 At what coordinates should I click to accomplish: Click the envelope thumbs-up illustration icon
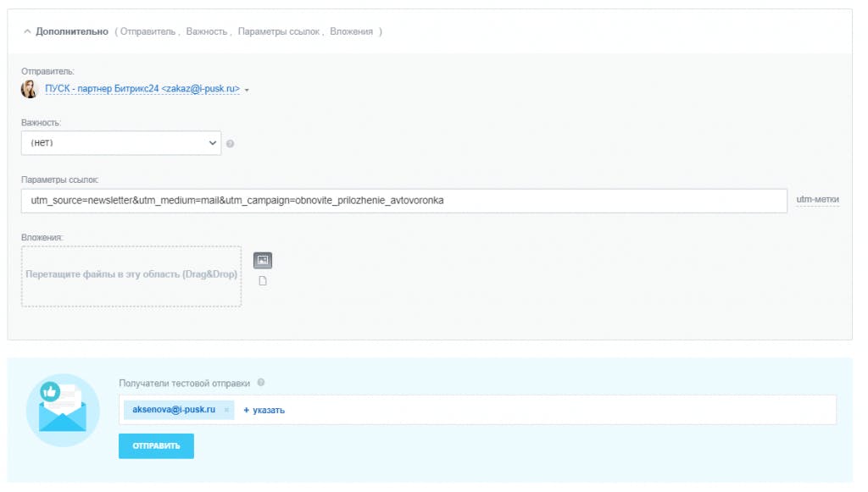(63, 410)
